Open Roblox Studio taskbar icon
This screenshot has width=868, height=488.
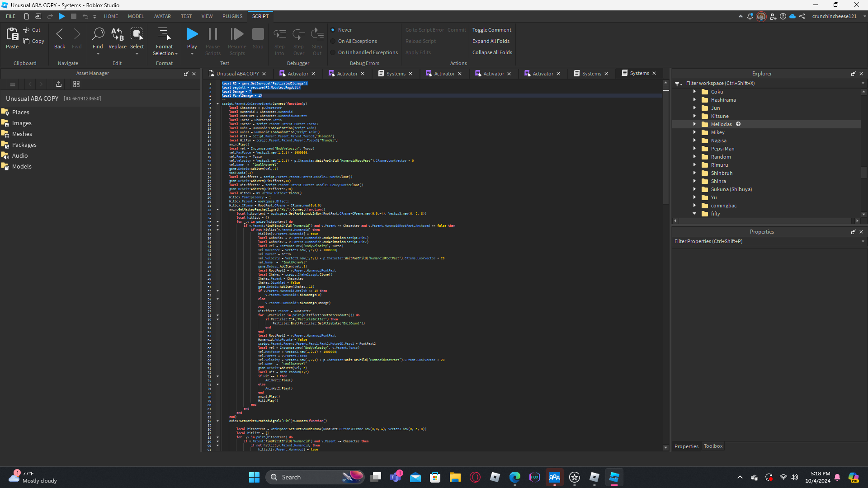(614, 477)
